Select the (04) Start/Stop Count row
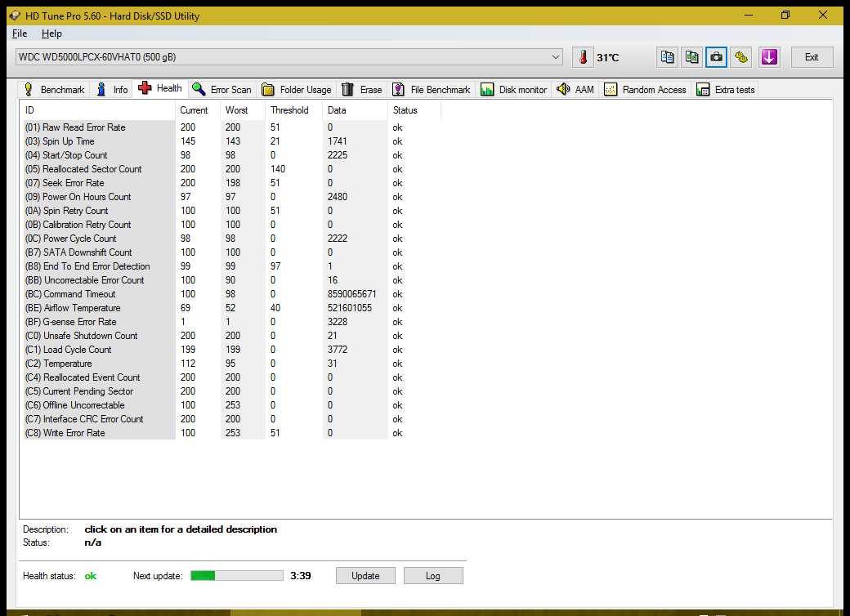Screen dimensions: 850x616 coord(232,155)
